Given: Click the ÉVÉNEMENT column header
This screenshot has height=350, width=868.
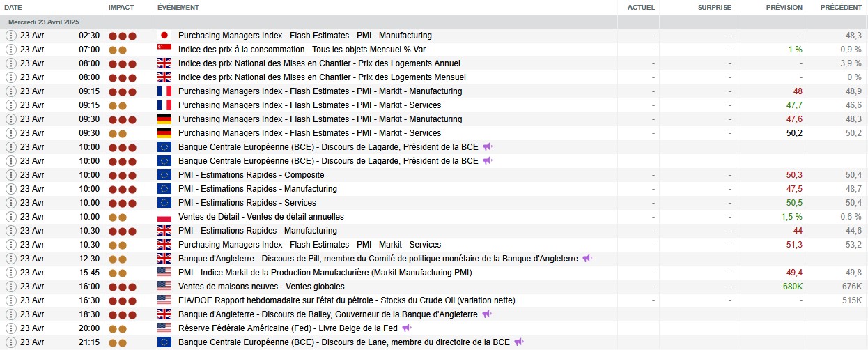Looking at the screenshot, I should (x=178, y=7).
